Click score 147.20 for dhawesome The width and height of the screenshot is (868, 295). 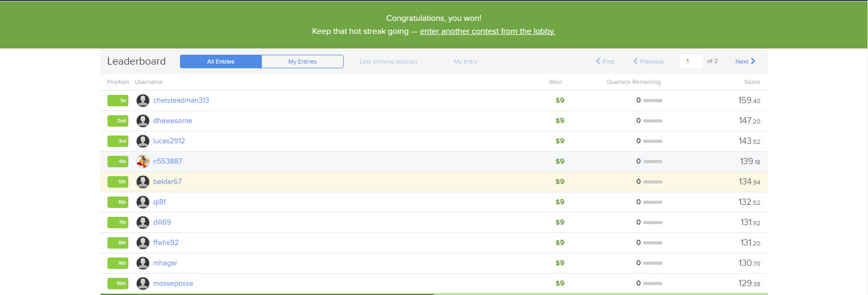pos(750,121)
